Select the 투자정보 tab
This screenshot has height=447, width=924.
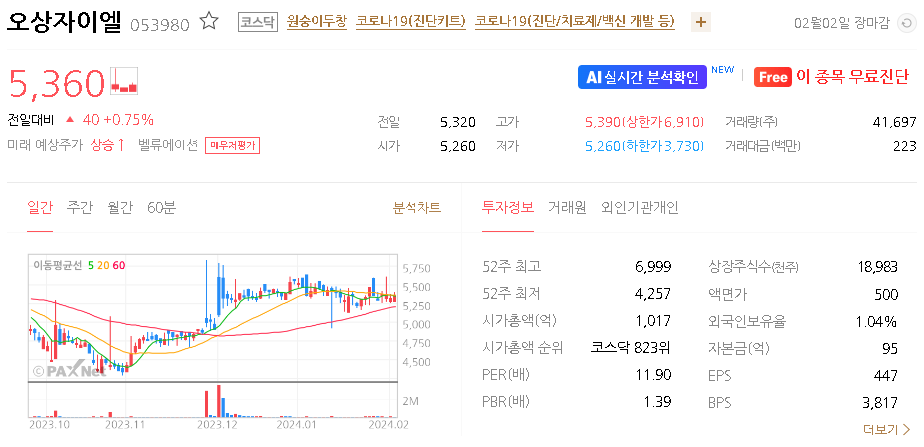pyautogui.click(x=508, y=207)
